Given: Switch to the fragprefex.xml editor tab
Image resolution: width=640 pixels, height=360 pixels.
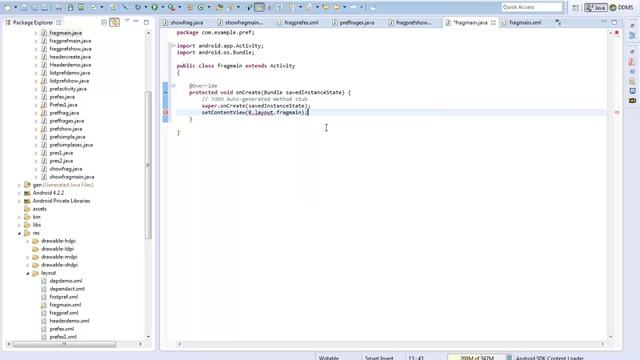Looking at the screenshot, I should point(297,22).
